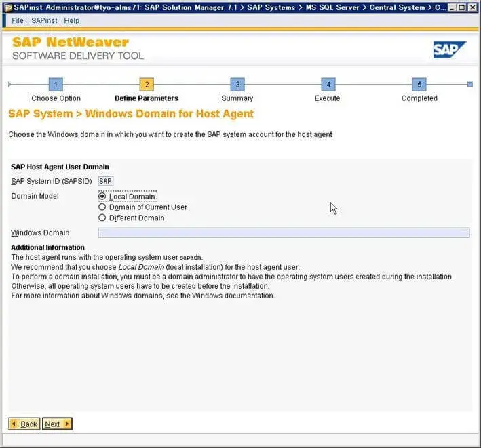Click step 2 Define Parameters marker
This screenshot has width=481, height=448.
pyautogui.click(x=147, y=84)
